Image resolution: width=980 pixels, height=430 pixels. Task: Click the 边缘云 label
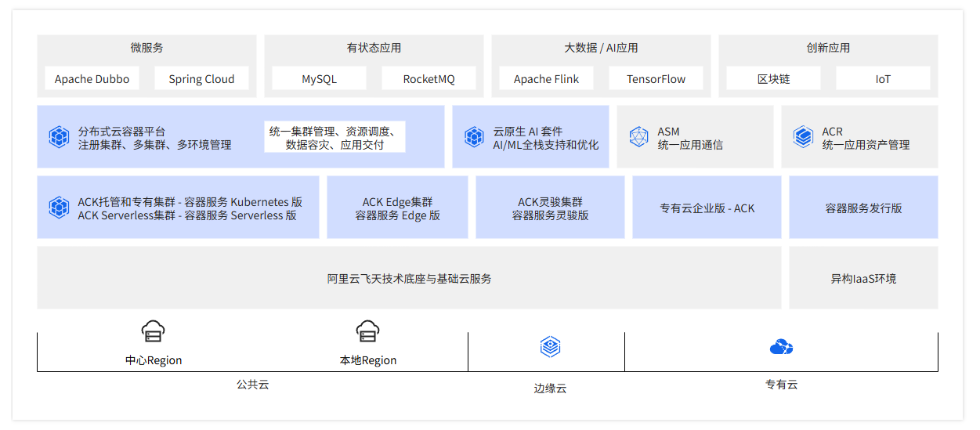[x=550, y=388]
